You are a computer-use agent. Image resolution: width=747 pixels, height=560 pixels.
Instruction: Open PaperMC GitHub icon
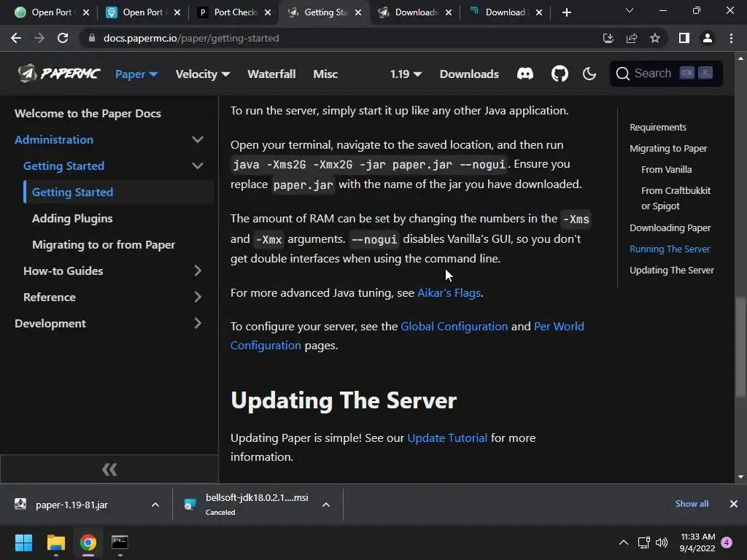point(560,74)
